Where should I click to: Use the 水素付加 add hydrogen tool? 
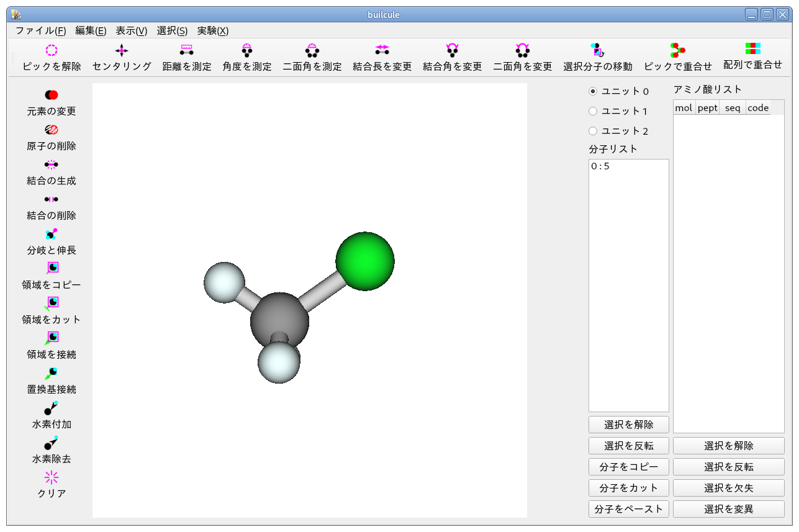tap(52, 408)
